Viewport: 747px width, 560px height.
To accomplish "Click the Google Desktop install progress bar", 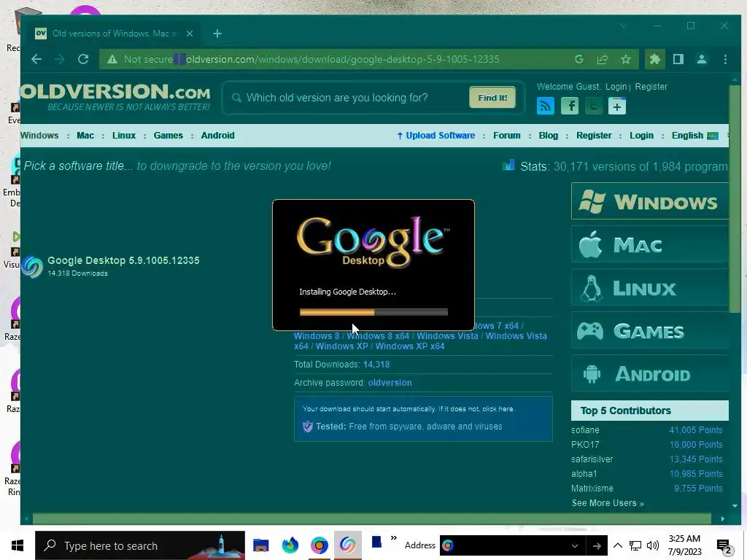I will point(373,312).
